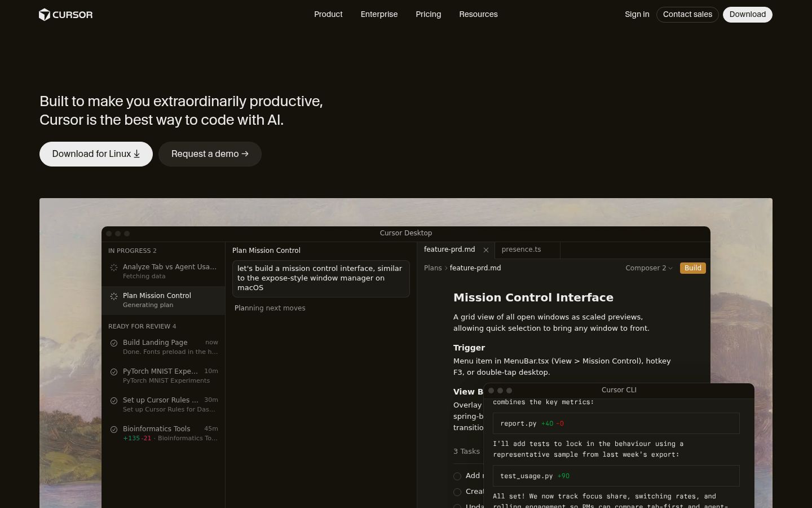The width and height of the screenshot is (812, 508).
Task: Select the Plan Mission Control task
Action: pos(164,300)
